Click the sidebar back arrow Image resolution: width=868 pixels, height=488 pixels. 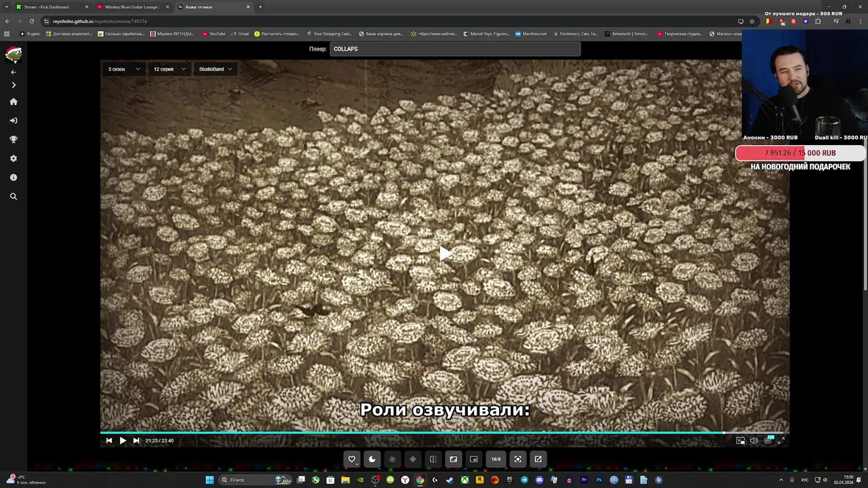pyautogui.click(x=13, y=72)
